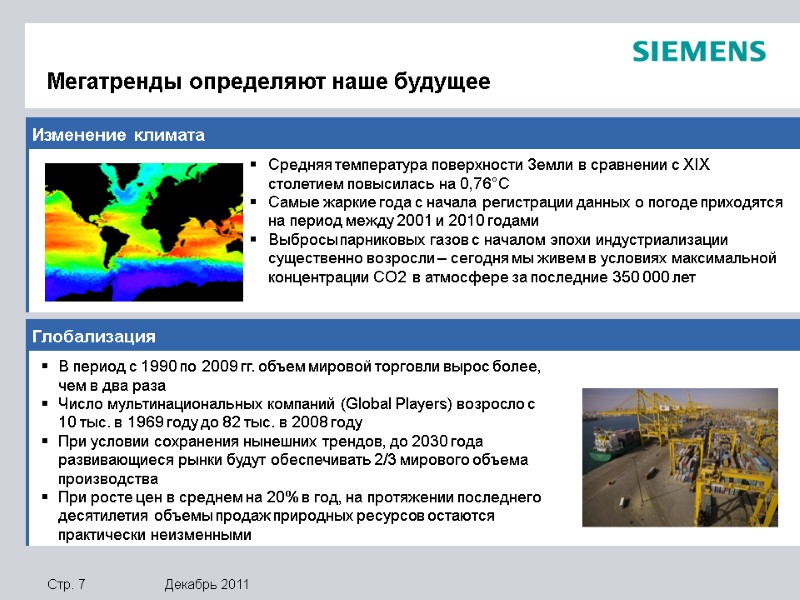Click the bullet mentioning 'Global Players'
Image resolution: width=800 pixels, height=600 pixels.
point(296,413)
